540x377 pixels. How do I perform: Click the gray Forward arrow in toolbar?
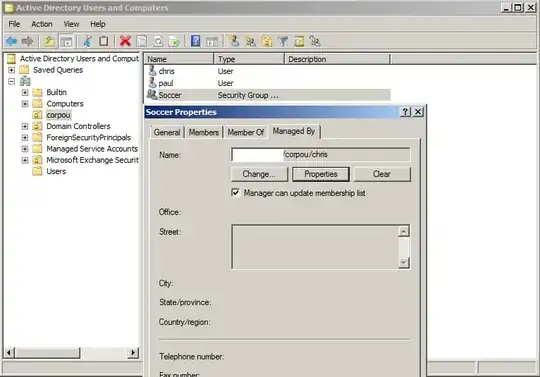(27, 41)
